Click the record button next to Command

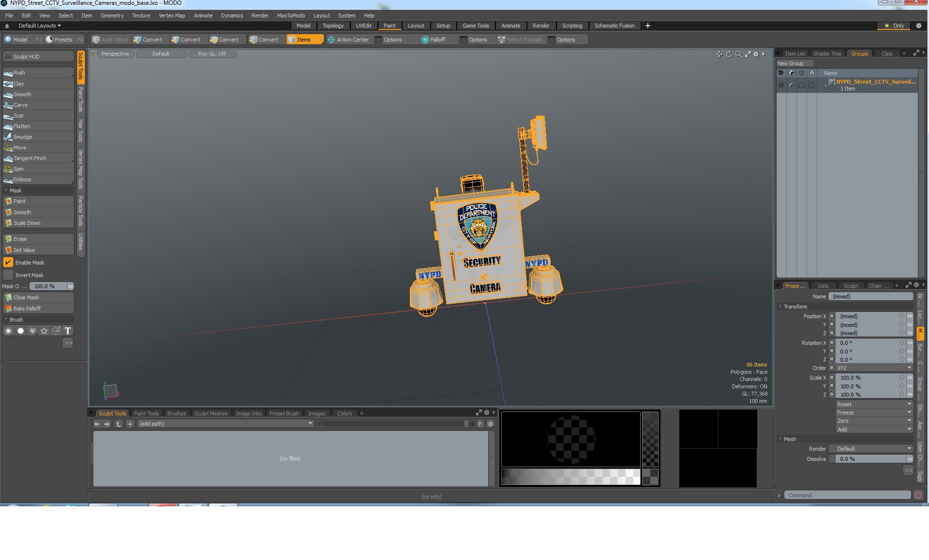(x=918, y=495)
